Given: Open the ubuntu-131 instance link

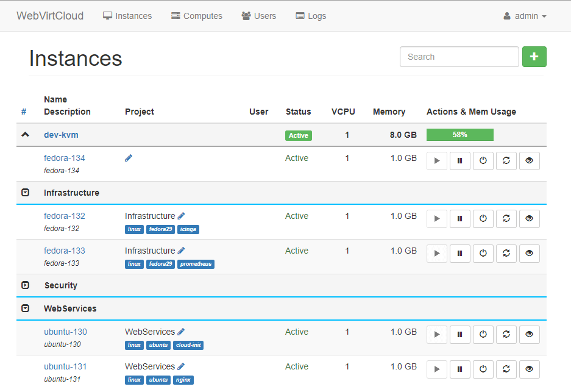Looking at the screenshot, I should 65,366.
